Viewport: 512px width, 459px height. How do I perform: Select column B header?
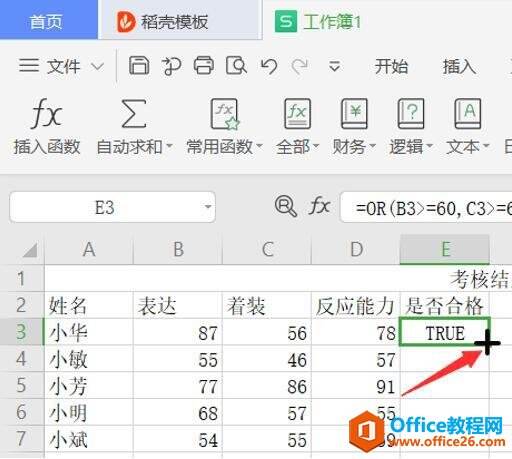pos(178,250)
